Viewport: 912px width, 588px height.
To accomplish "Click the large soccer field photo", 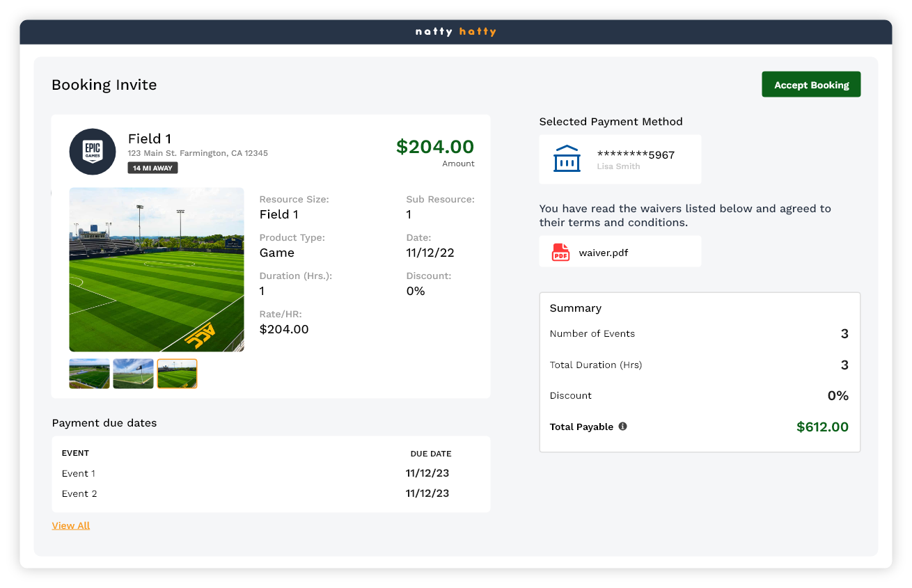I will coord(156,269).
